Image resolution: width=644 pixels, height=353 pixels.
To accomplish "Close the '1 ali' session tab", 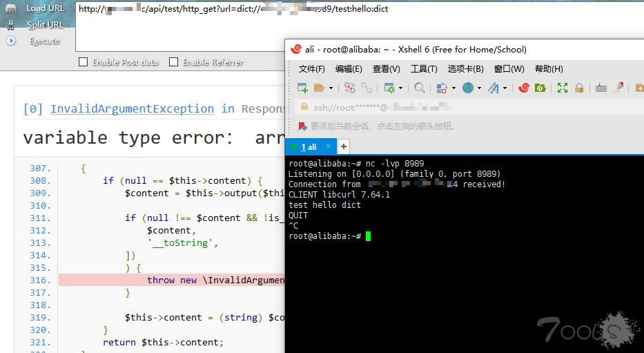I will tap(328, 146).
